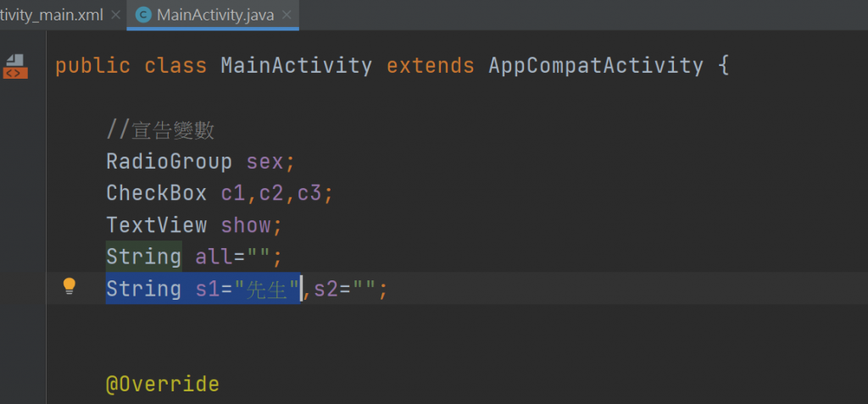Click the 'CheckBox' type name
This screenshot has height=404, width=868.
(x=156, y=193)
